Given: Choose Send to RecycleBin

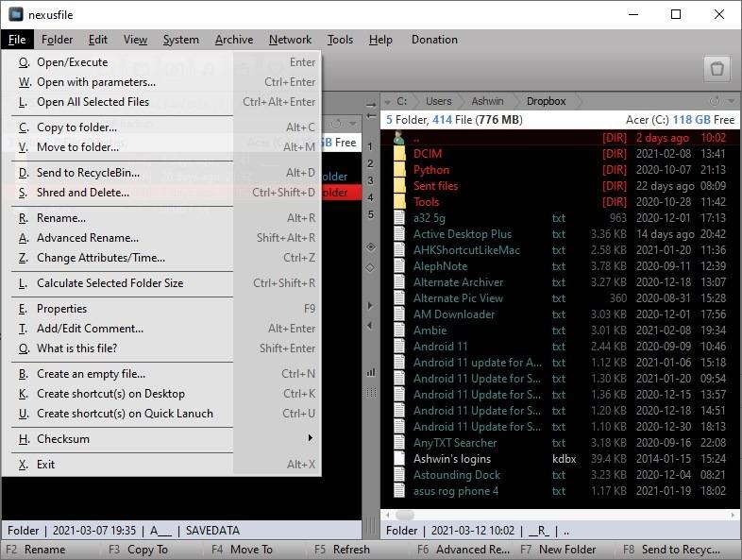Looking at the screenshot, I should click(x=161, y=173).
